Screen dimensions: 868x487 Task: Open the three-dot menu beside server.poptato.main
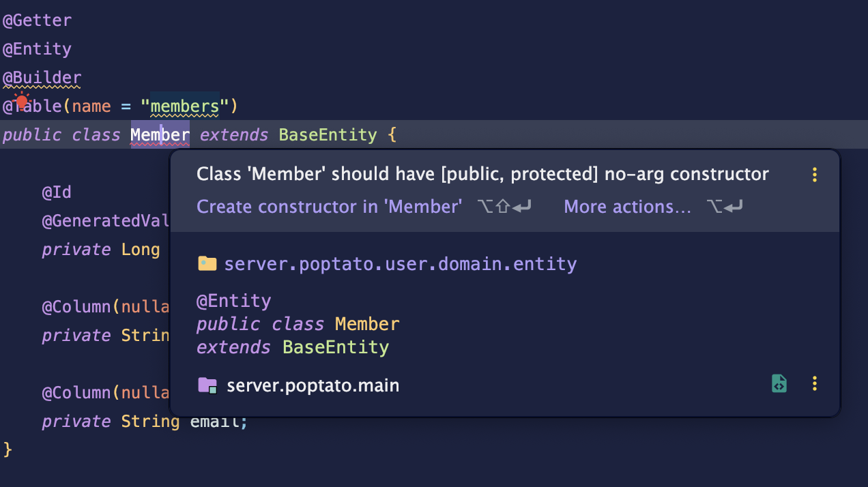pos(814,383)
